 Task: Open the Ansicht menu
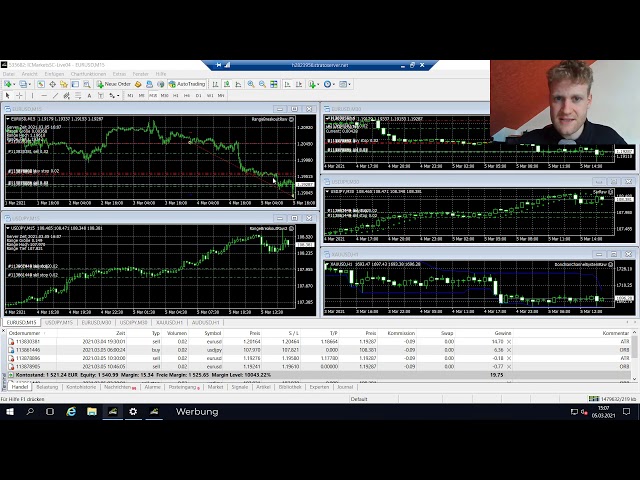point(29,73)
